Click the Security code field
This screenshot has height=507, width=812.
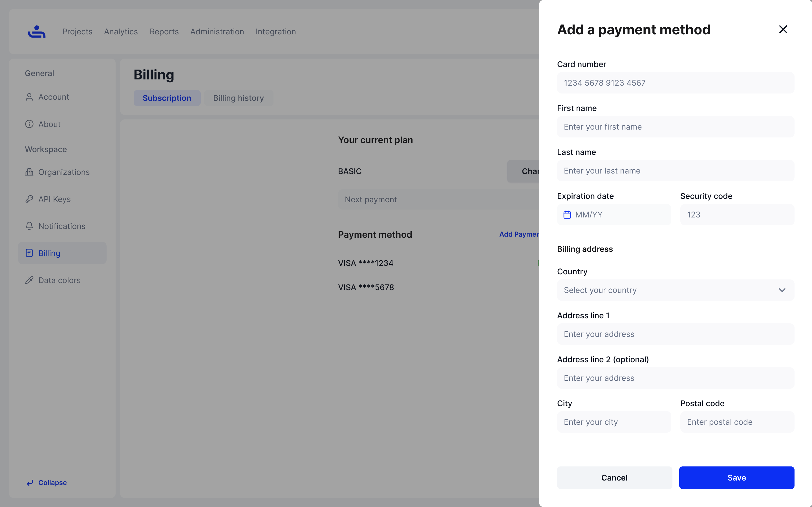click(737, 215)
